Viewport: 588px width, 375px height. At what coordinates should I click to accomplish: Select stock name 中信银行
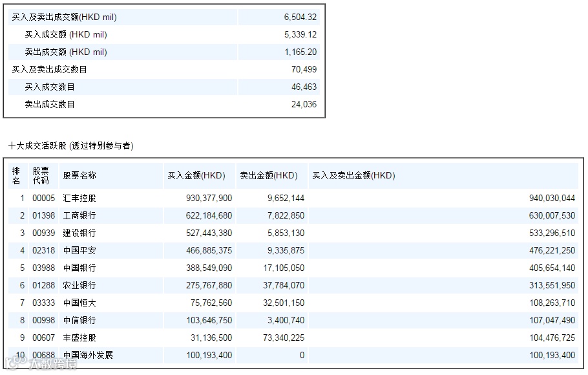[x=79, y=320]
